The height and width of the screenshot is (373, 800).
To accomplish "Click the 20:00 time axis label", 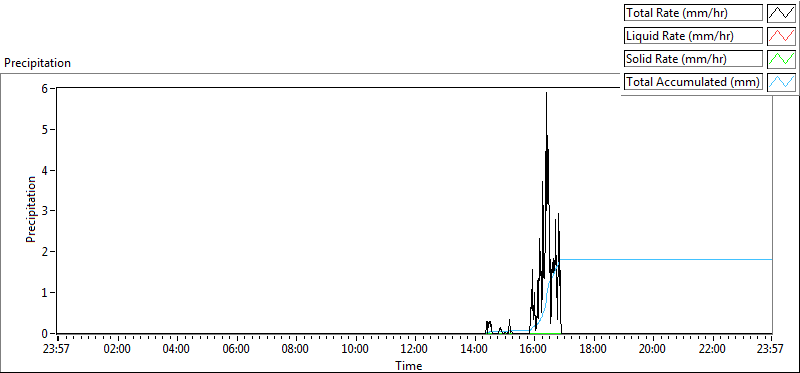I will point(653,350).
